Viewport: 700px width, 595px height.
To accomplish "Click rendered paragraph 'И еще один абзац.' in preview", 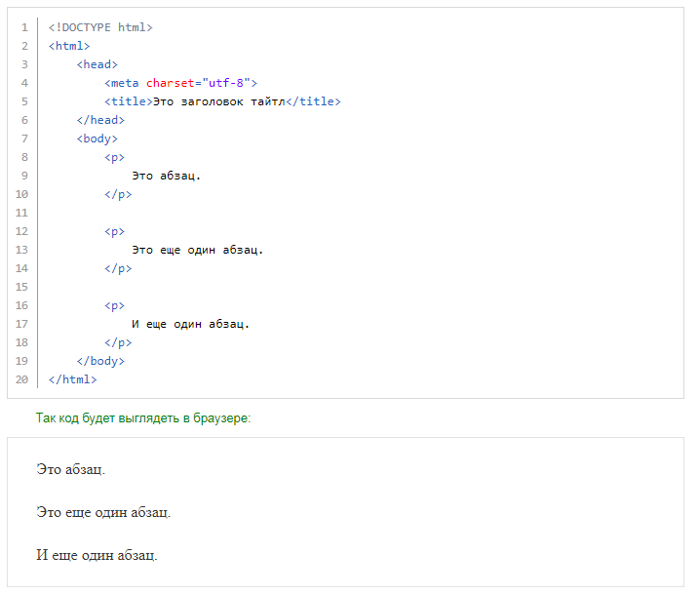I will point(97,555).
